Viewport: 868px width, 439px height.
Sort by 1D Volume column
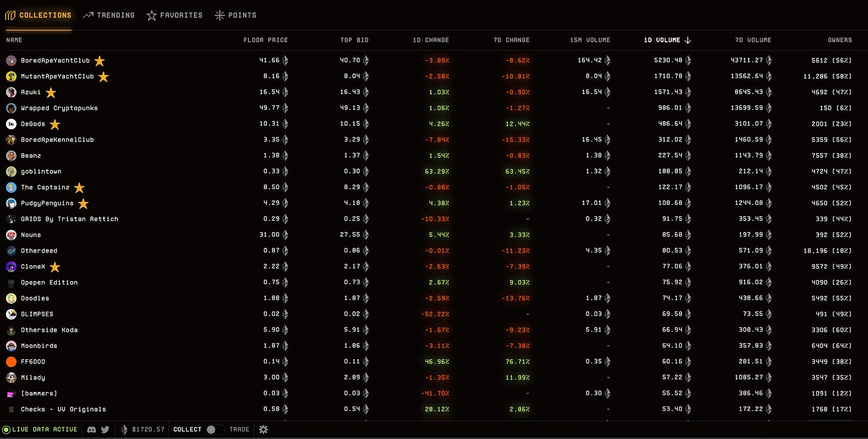pos(667,40)
